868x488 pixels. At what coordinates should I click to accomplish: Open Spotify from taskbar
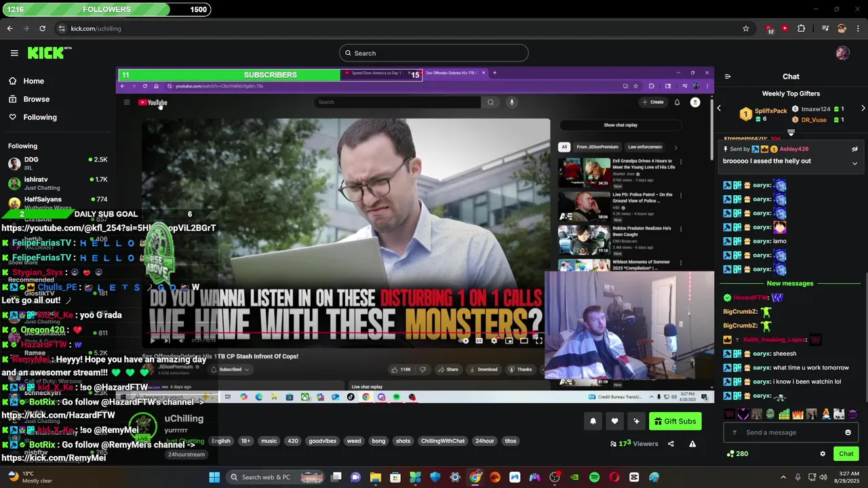click(x=594, y=477)
